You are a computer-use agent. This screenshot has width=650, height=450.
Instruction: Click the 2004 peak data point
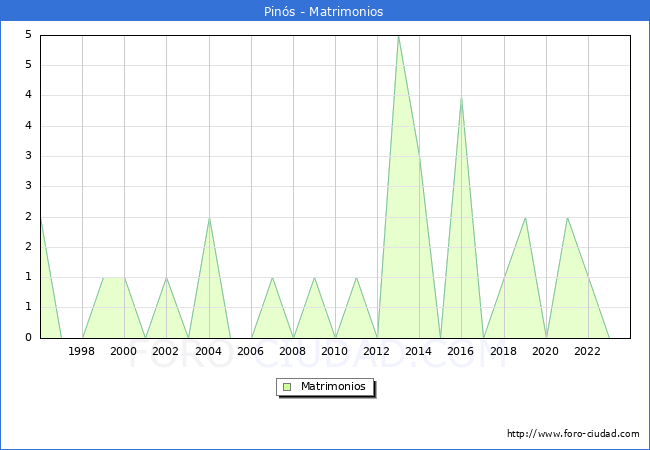(x=209, y=218)
